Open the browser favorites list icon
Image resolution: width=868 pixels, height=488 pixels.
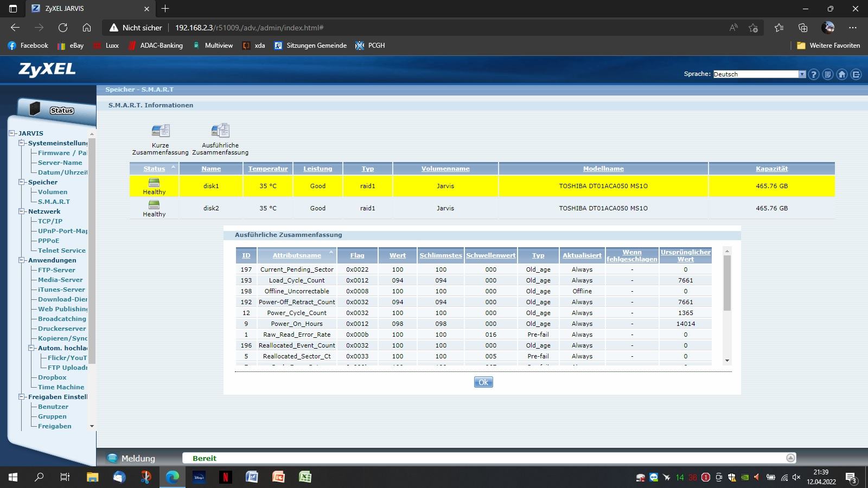pyautogui.click(x=779, y=28)
